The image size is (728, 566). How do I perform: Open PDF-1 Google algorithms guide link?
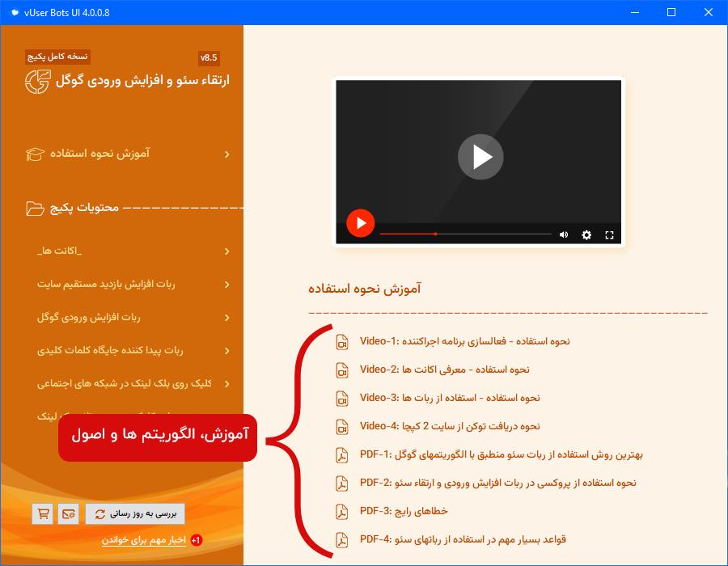point(502,454)
